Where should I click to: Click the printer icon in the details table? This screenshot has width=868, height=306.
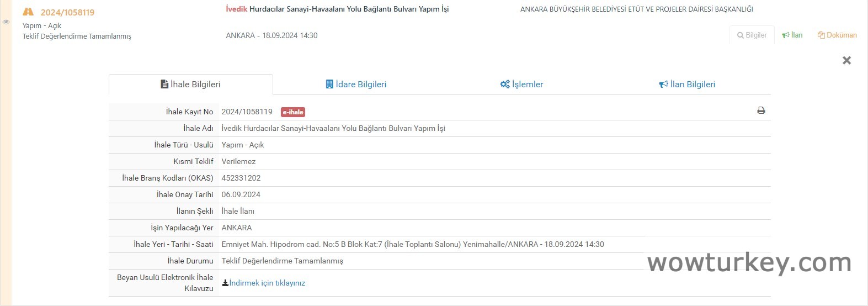pos(761,110)
